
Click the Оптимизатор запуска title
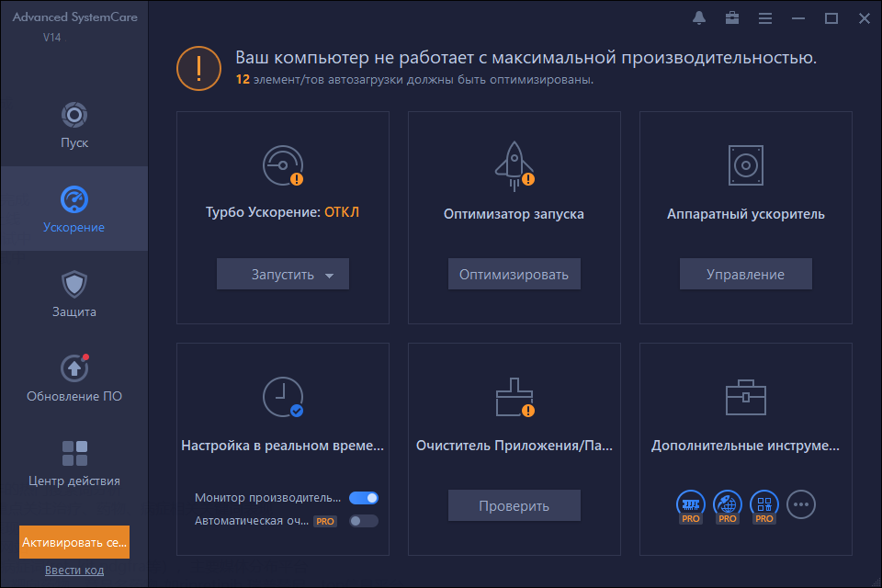pos(514,214)
